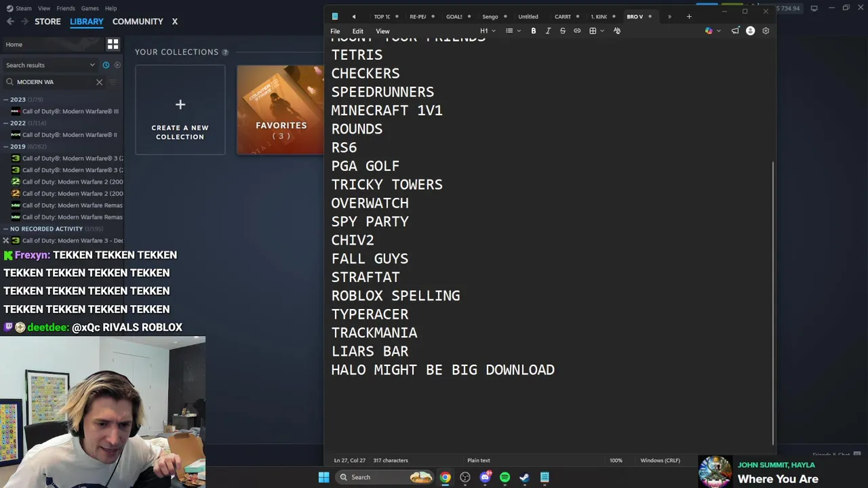The width and height of the screenshot is (868, 488).
Task: Go forward in Steam navigation
Action: coord(25,22)
